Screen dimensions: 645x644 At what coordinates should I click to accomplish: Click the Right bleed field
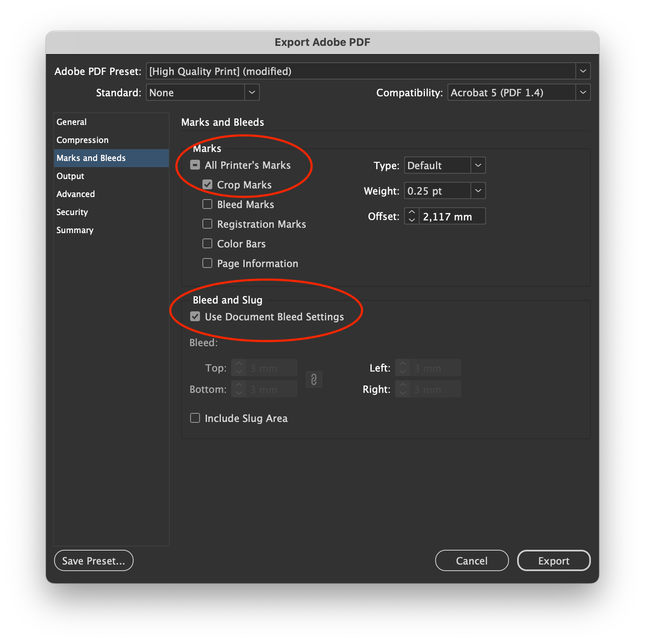(436, 389)
